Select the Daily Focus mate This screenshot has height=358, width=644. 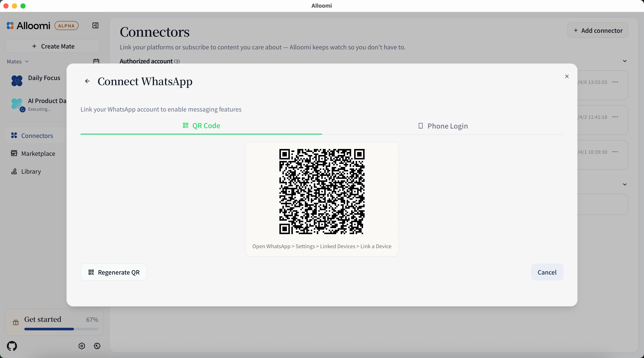pyautogui.click(x=44, y=78)
